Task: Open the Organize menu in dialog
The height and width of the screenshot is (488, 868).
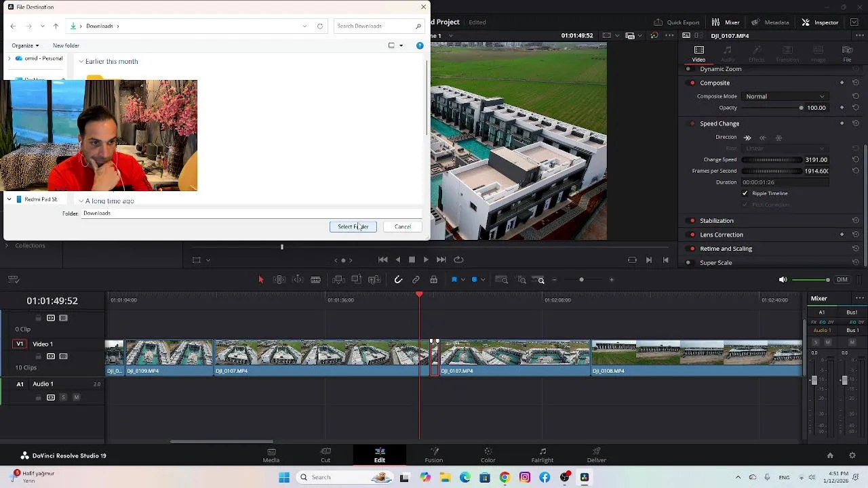Action: [x=25, y=45]
